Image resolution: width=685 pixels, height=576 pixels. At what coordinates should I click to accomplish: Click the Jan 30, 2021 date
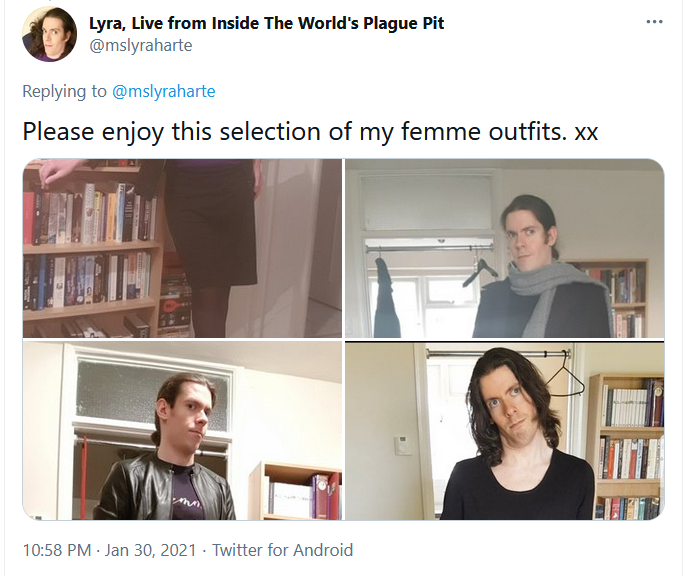[x=150, y=550]
